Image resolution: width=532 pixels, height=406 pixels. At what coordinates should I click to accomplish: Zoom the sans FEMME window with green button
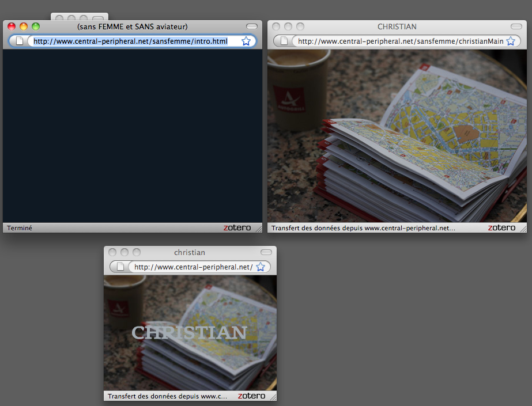36,26
